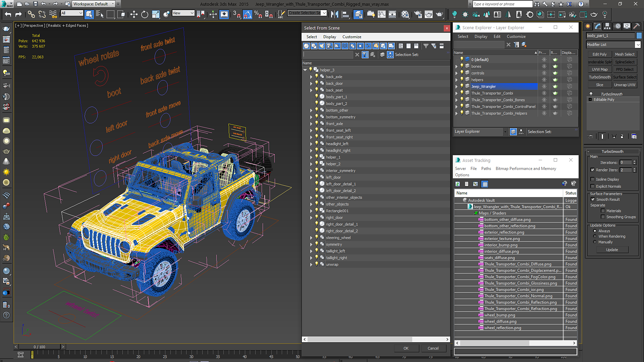Open the Curve Editor from toolbar
This screenshot has height=362, width=644.
[382, 14]
